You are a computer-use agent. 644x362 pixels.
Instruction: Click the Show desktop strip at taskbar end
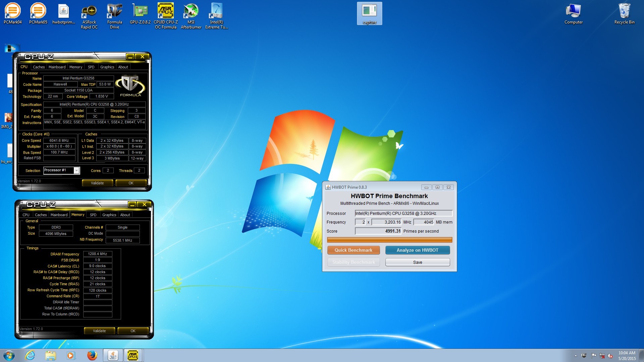click(641, 355)
